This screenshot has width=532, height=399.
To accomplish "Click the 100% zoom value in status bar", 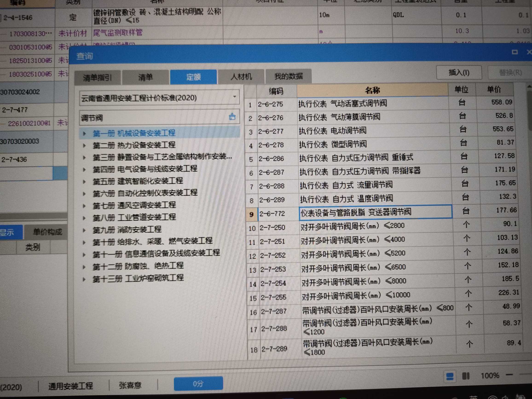I will 490,376.
